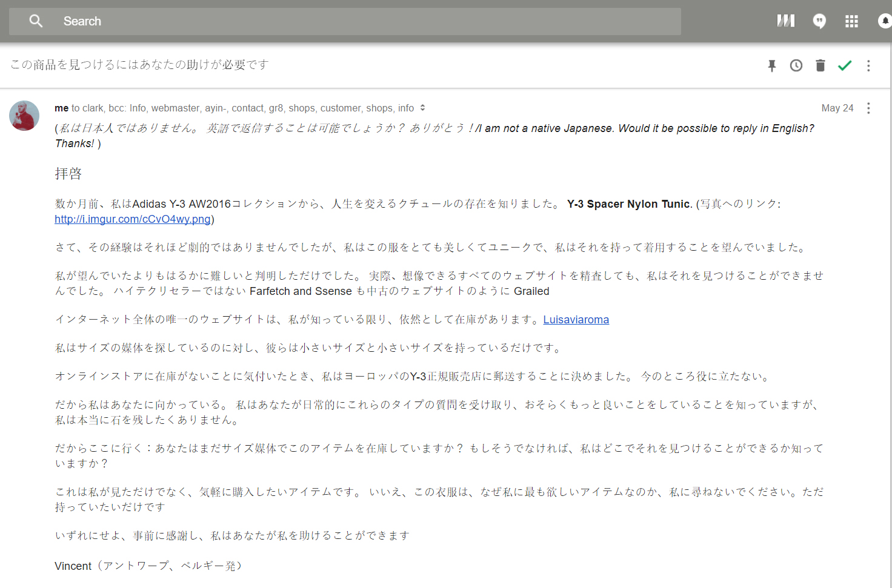Click 'Farfetch and Ssense' text

point(301,291)
